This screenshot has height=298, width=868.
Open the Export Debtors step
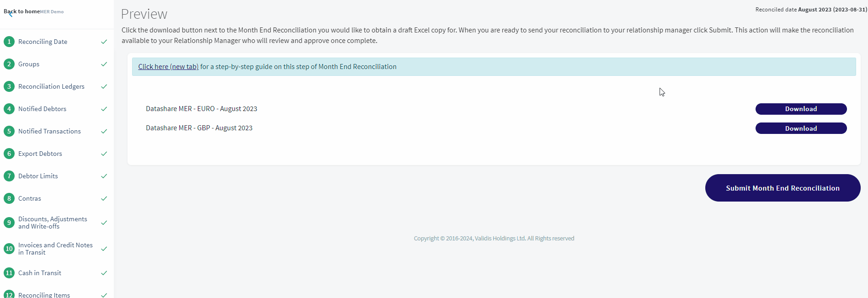tap(40, 154)
